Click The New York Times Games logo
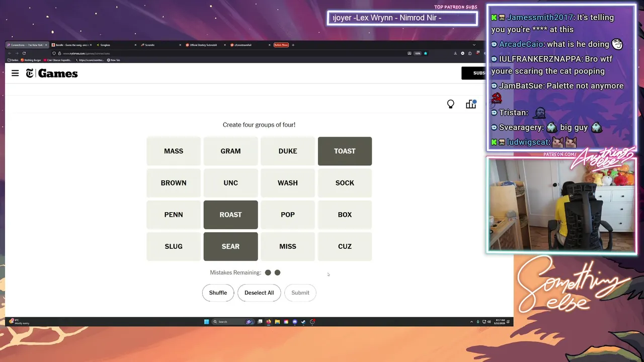 click(x=52, y=73)
